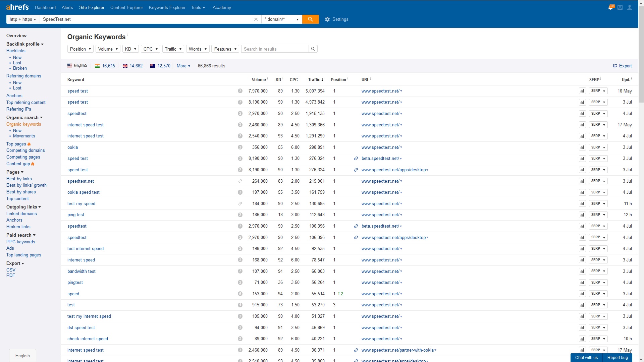This screenshot has height=362, width=644.
Task: Open the Tools menu
Action: (198, 7)
